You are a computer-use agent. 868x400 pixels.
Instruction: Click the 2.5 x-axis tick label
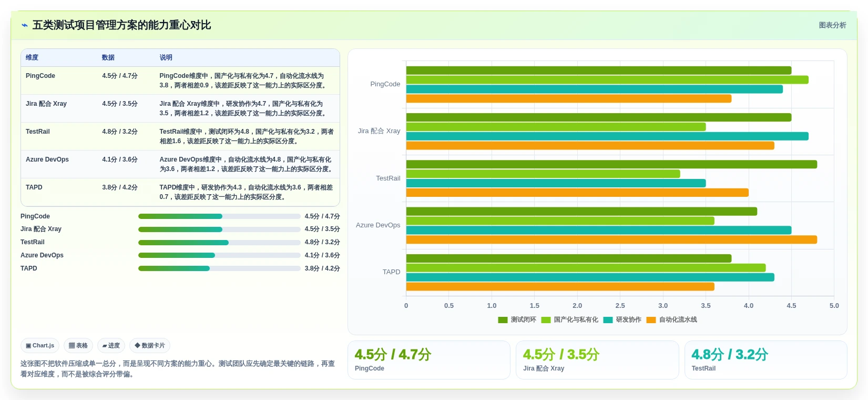coord(620,306)
